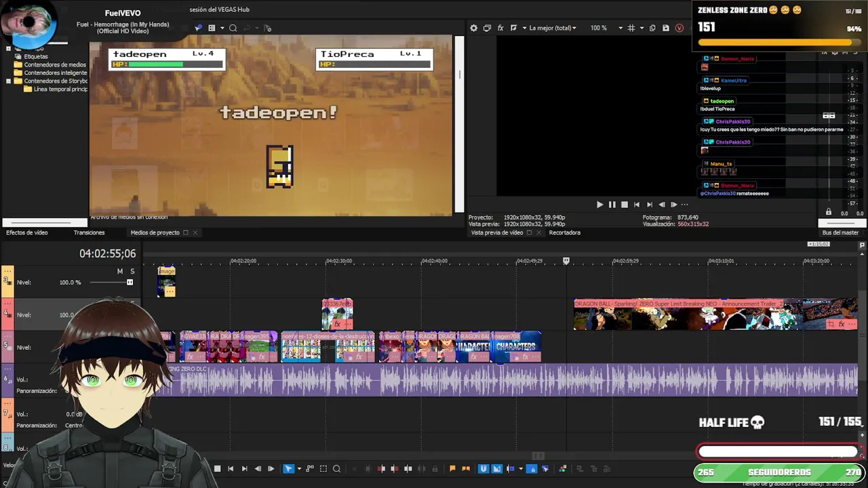Mute track 3 with M button
The image size is (868, 488).
pos(120,271)
